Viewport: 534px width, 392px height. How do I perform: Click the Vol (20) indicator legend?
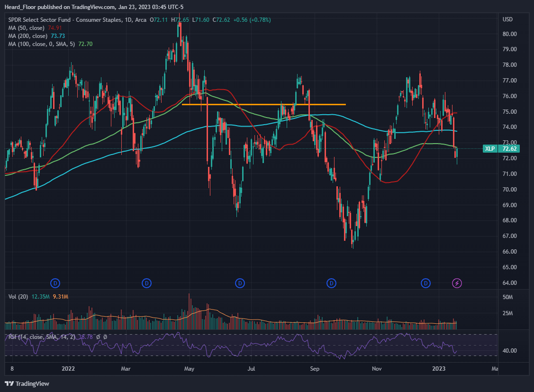(18, 297)
